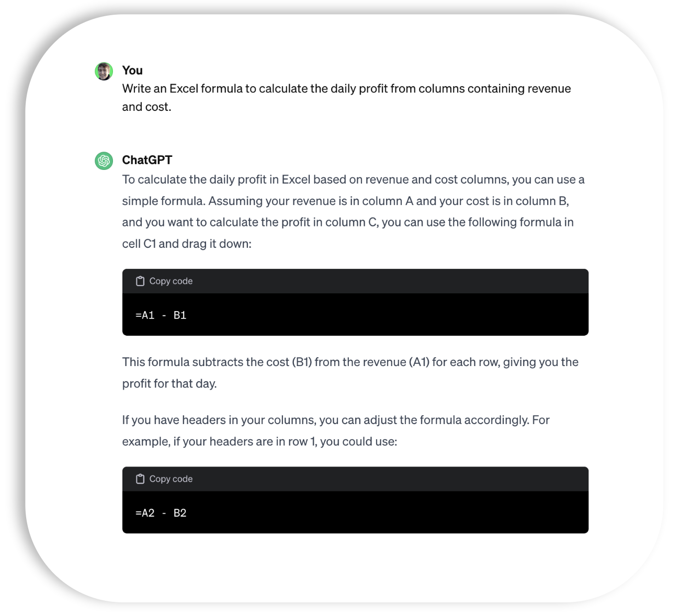The image size is (680, 616).
Task: Click the green ChatGPT logo icon
Action: (x=104, y=161)
